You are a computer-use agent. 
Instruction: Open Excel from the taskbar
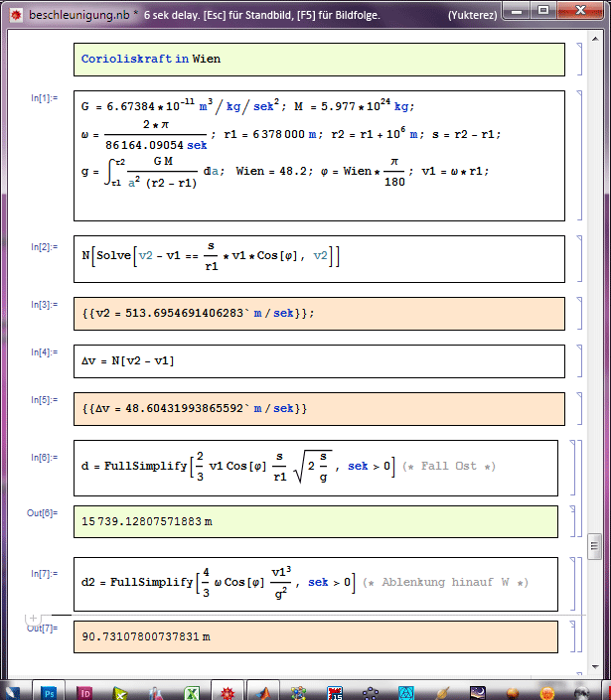(x=192, y=693)
